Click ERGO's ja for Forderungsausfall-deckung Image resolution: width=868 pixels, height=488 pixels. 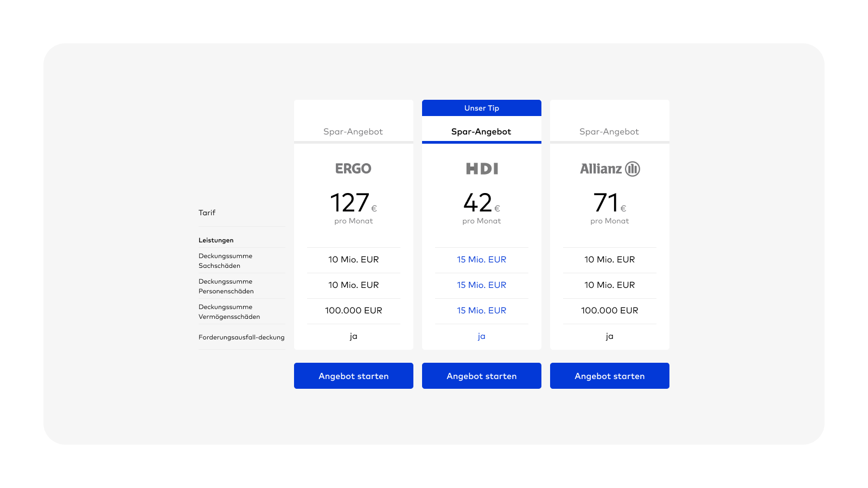(x=354, y=336)
